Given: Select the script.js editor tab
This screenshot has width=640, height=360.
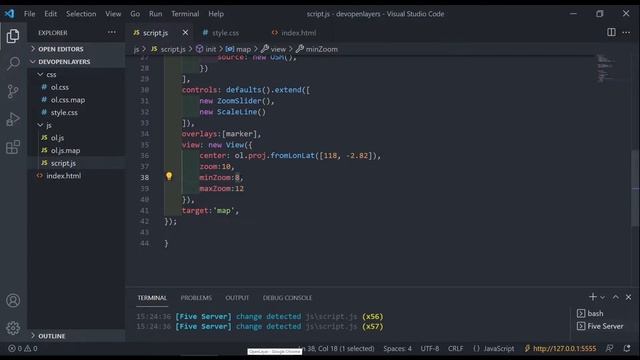Looking at the screenshot, I should tap(156, 33).
